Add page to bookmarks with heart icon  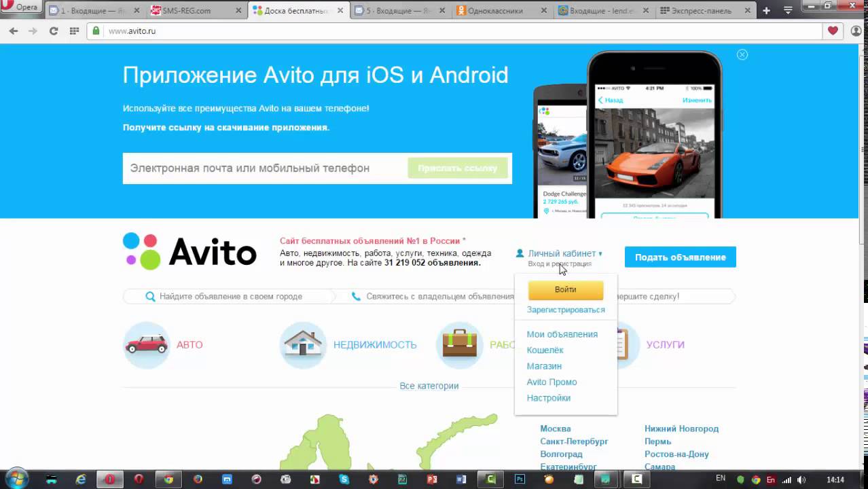click(x=833, y=31)
